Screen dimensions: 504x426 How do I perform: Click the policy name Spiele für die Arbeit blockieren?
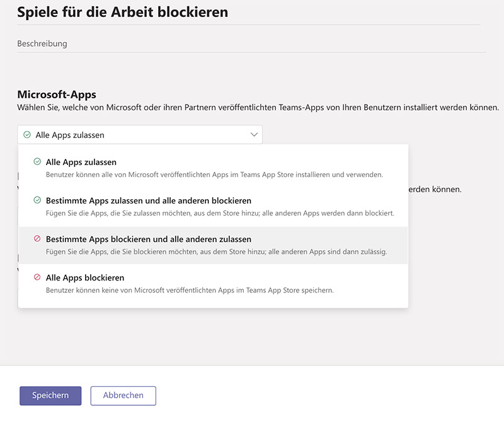click(x=122, y=12)
